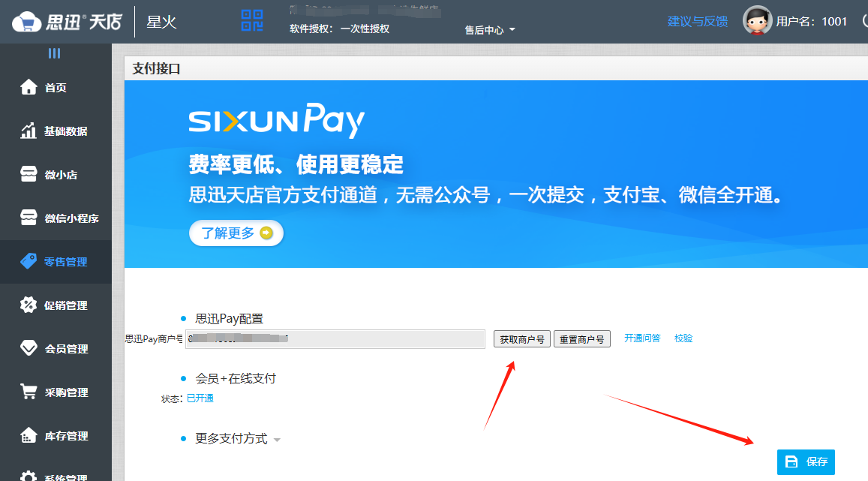Open the 建议与反馈 link

click(x=698, y=22)
